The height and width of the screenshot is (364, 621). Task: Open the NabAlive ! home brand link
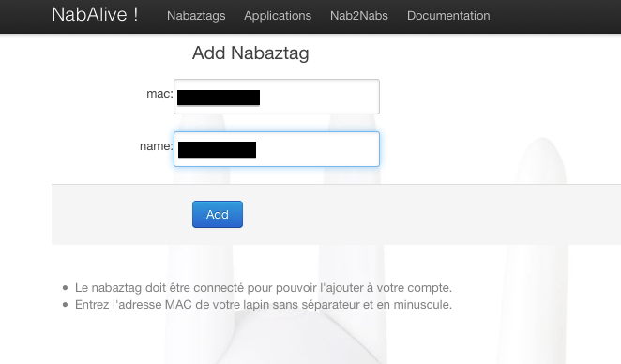click(x=95, y=15)
